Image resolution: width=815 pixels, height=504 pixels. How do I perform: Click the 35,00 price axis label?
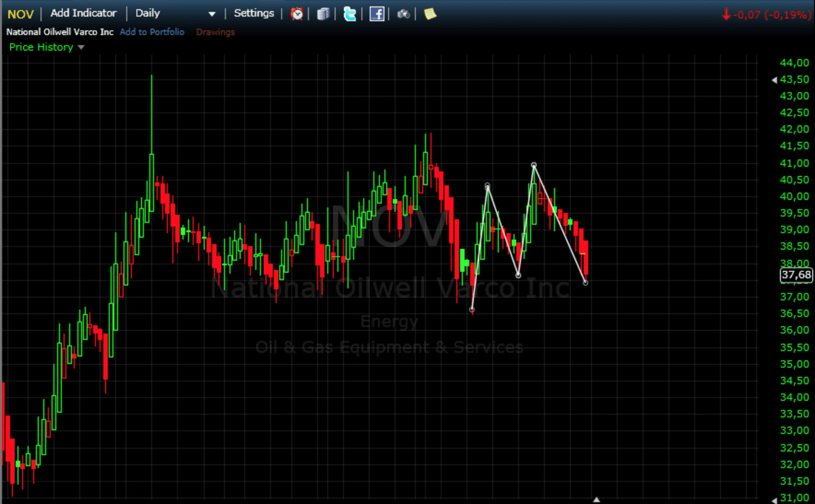[x=794, y=364]
